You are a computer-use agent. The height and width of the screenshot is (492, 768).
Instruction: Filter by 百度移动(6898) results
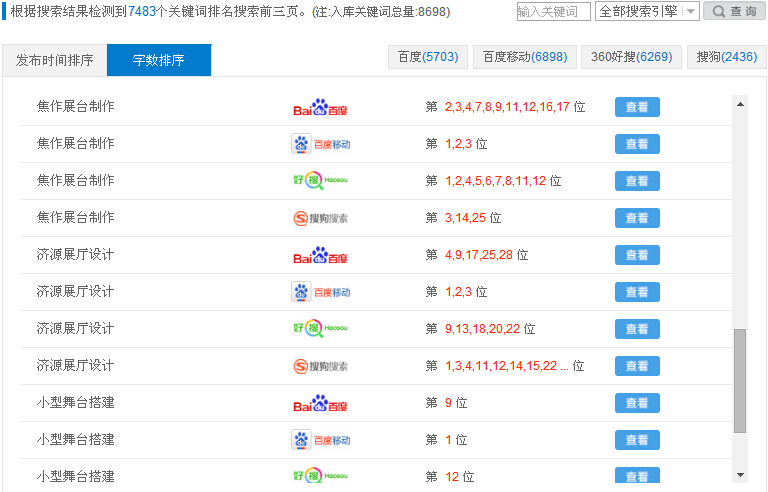point(525,57)
